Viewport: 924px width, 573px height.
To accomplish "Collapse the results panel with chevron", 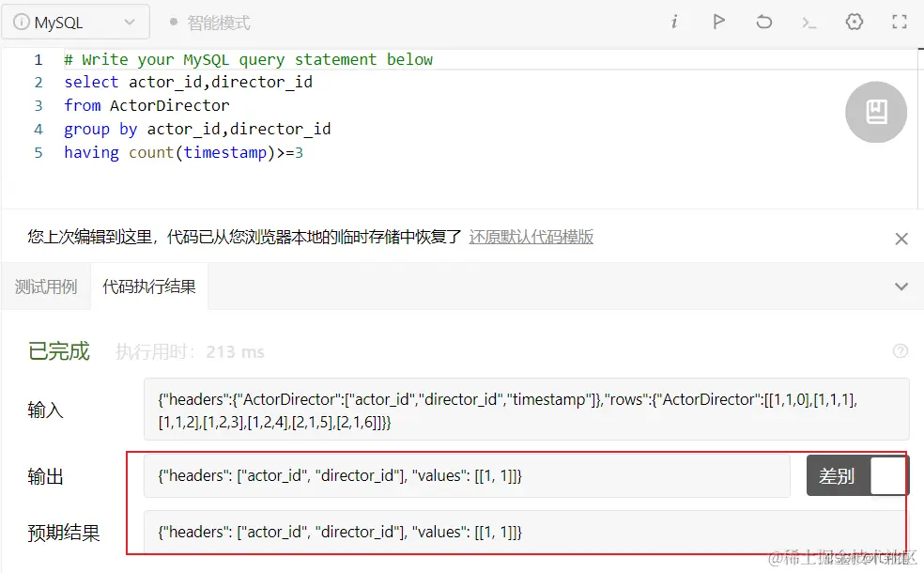I will (x=901, y=287).
